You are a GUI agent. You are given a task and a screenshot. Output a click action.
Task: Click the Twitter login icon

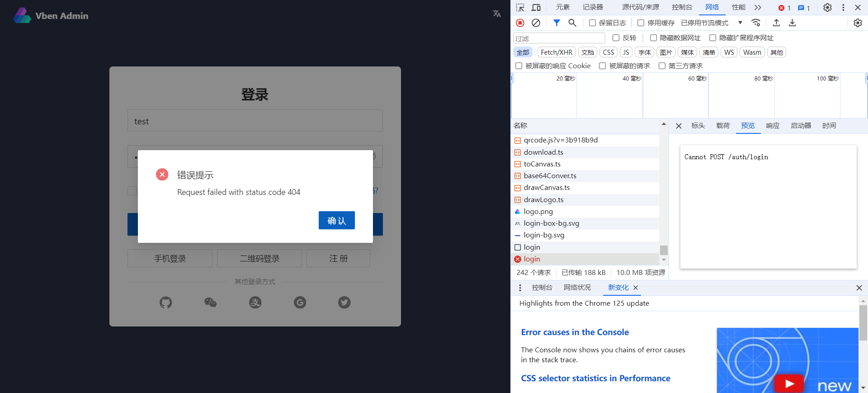point(344,302)
